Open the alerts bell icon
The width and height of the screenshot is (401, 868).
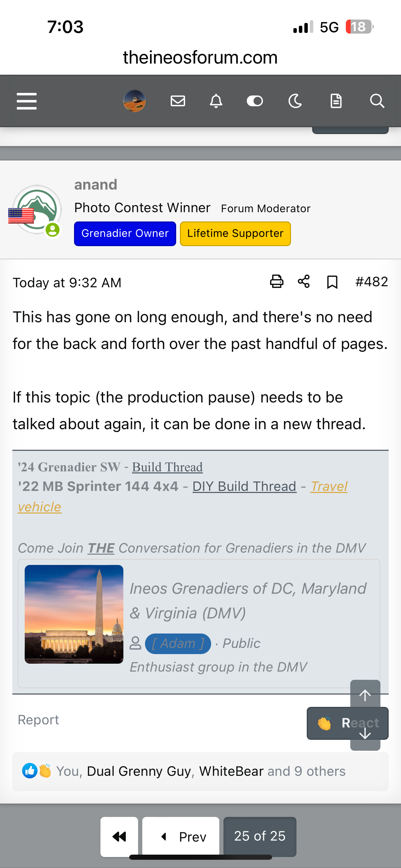(x=216, y=101)
